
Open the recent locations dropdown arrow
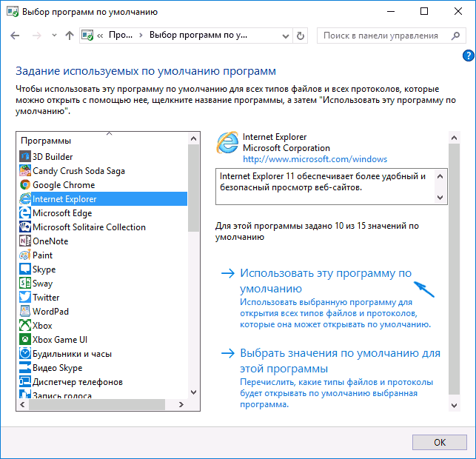point(54,36)
